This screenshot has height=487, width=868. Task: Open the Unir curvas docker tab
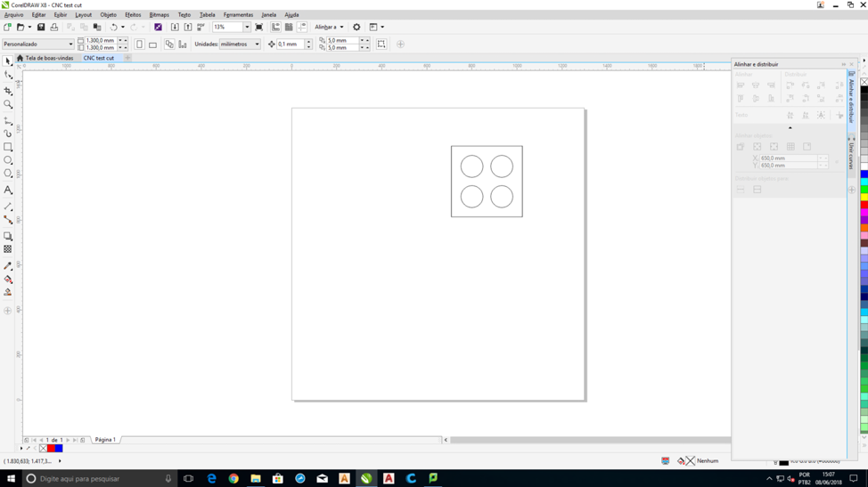click(x=851, y=155)
